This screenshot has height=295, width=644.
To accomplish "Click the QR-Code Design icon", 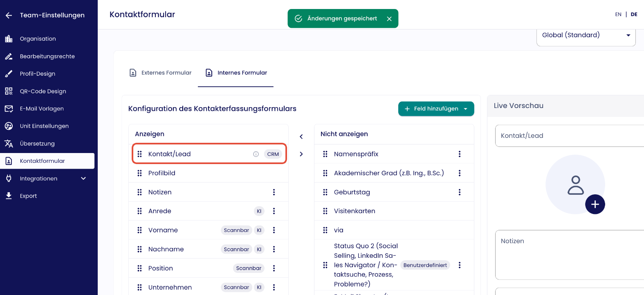I will pos(9,91).
